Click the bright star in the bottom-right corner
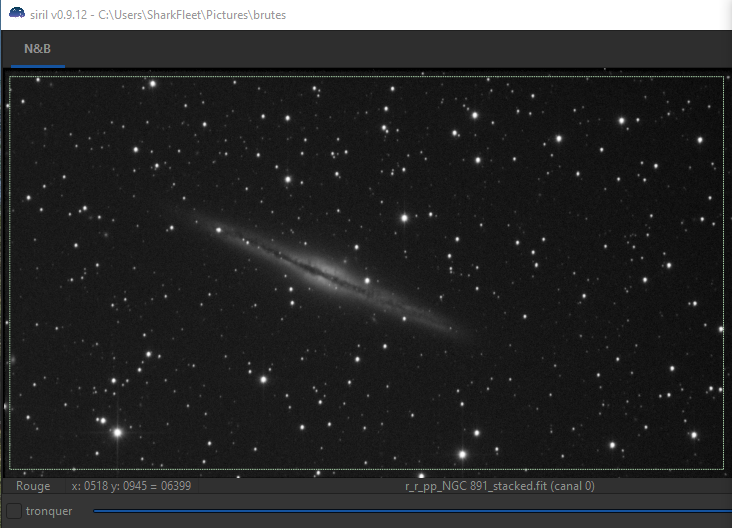732x528 pixels. pos(693,435)
